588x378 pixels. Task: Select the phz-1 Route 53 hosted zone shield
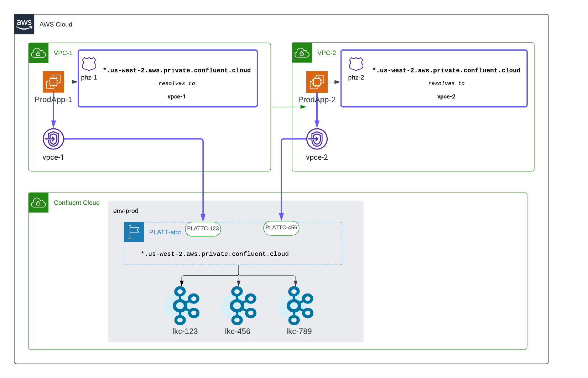89,64
